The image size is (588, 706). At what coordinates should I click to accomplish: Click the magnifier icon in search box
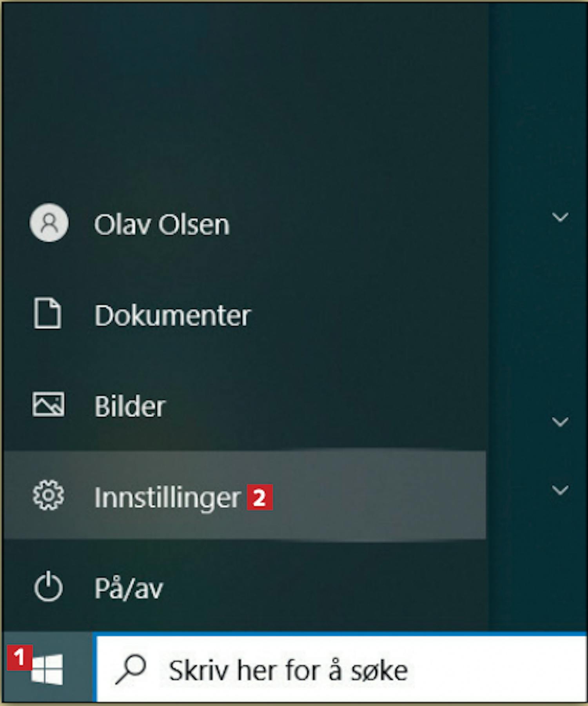(x=131, y=670)
